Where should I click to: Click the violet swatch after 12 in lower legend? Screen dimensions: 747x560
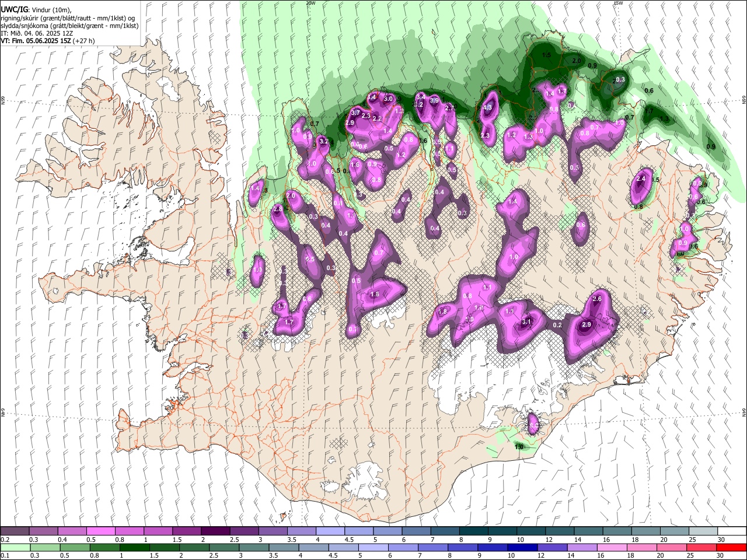(552, 548)
